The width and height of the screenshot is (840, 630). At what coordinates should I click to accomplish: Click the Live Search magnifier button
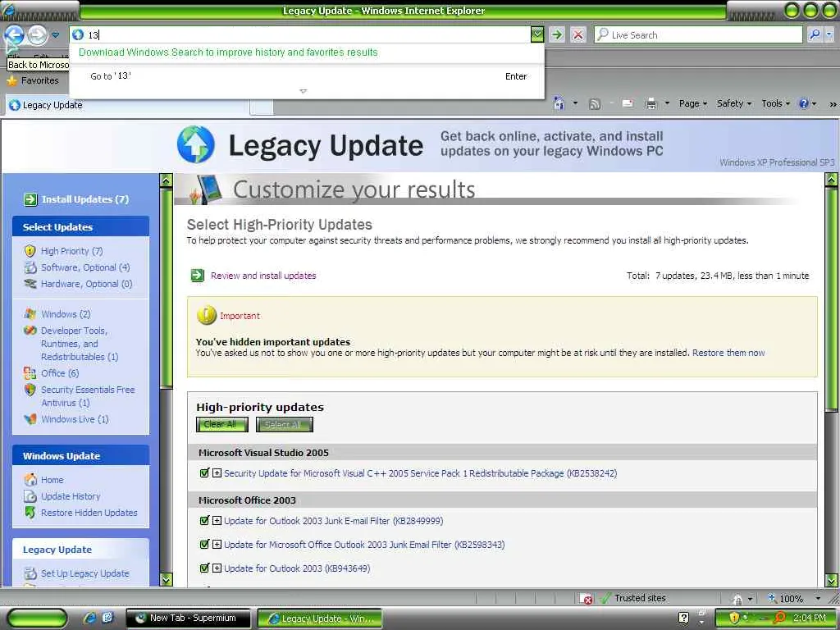click(815, 34)
